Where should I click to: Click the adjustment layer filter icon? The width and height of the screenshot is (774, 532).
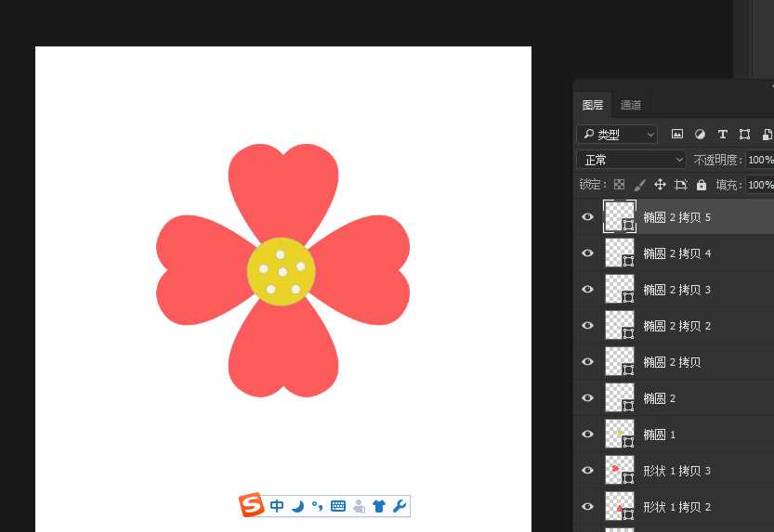click(x=700, y=134)
